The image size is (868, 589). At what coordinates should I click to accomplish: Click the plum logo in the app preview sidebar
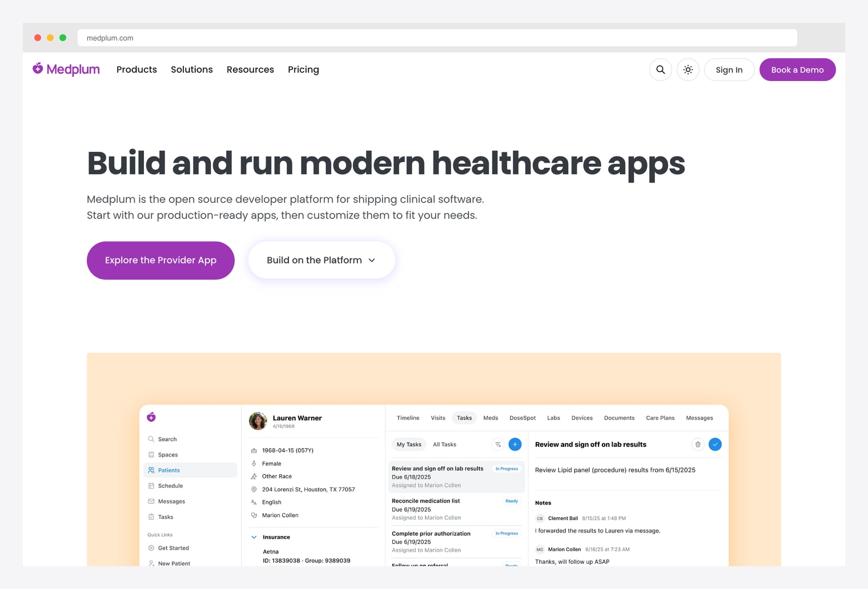[151, 417]
